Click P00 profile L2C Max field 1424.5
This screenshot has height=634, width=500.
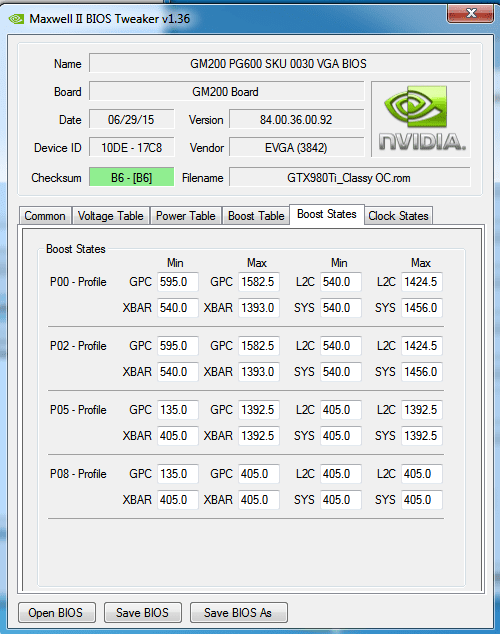pyautogui.click(x=422, y=282)
